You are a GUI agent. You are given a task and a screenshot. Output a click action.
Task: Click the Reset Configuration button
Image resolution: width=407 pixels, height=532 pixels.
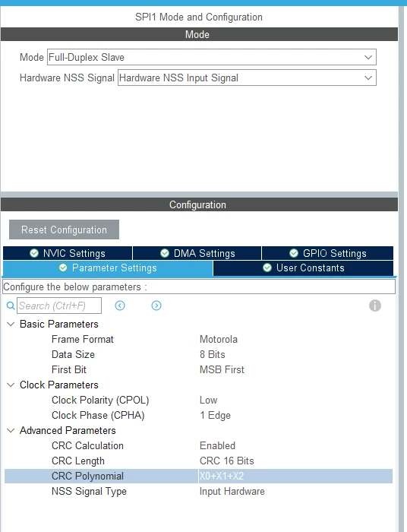(64, 230)
